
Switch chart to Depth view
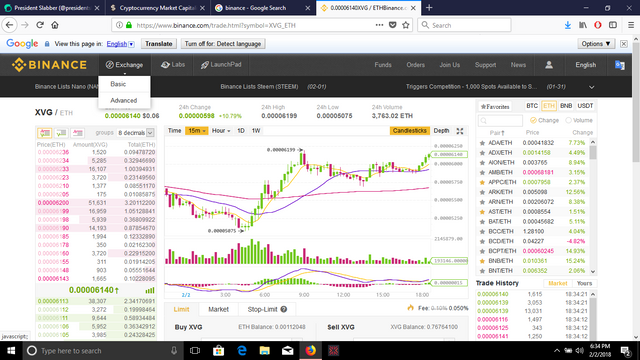[x=441, y=131]
